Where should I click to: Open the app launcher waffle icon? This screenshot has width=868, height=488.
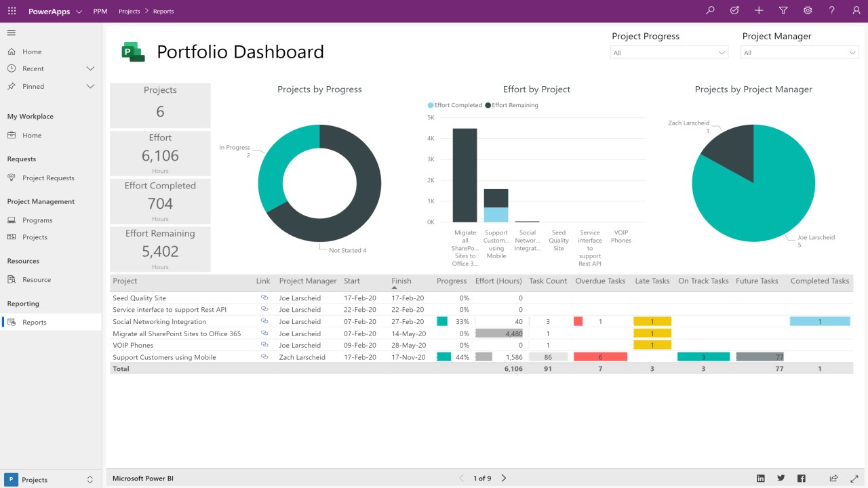12,11
